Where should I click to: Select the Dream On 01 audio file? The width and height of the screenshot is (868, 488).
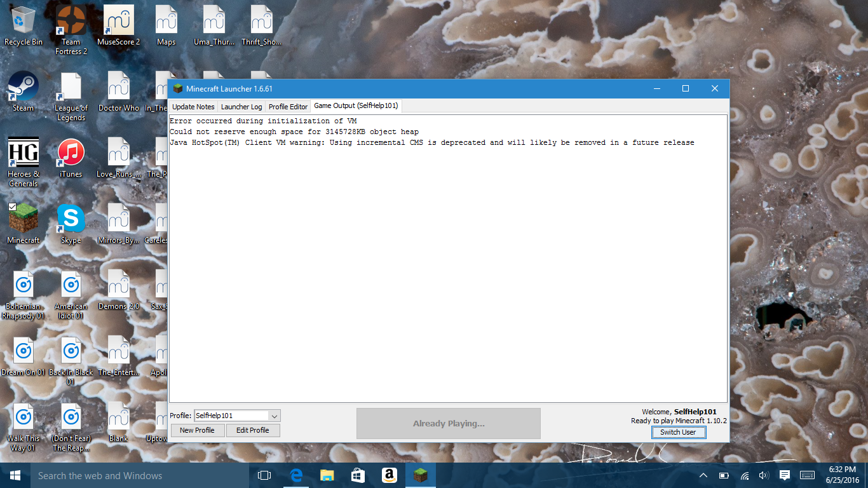pyautogui.click(x=24, y=356)
